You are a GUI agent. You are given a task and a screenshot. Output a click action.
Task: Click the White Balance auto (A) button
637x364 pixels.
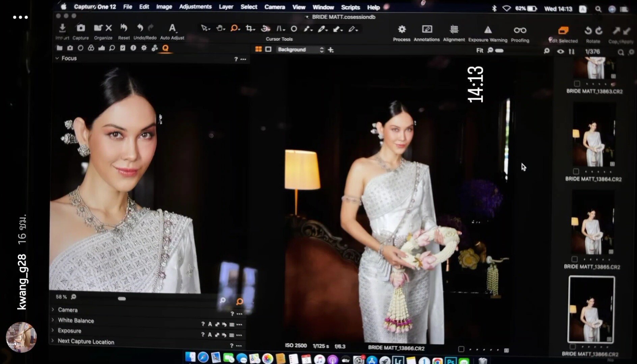click(210, 324)
